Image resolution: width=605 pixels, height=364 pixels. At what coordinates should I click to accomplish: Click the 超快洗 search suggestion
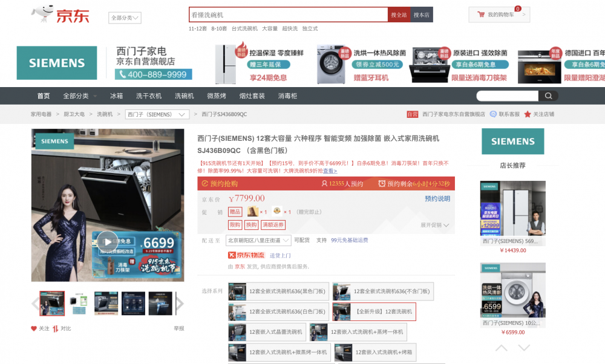click(x=290, y=28)
